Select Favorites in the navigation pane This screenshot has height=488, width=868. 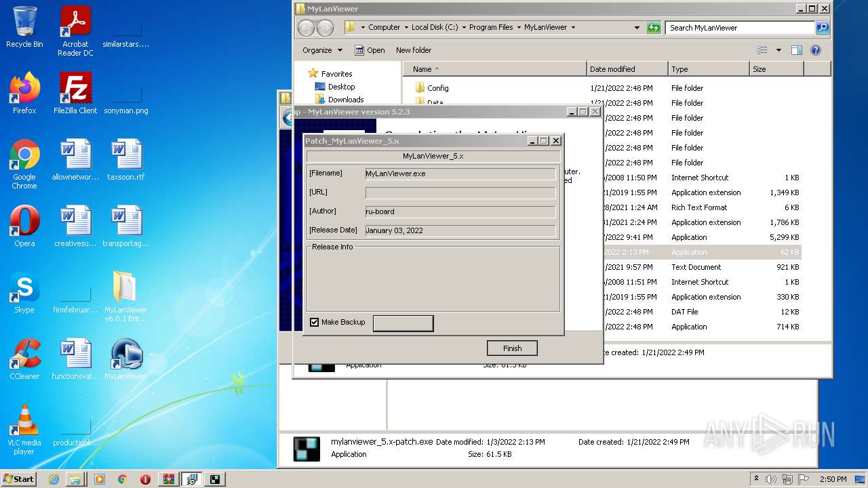tap(330, 74)
